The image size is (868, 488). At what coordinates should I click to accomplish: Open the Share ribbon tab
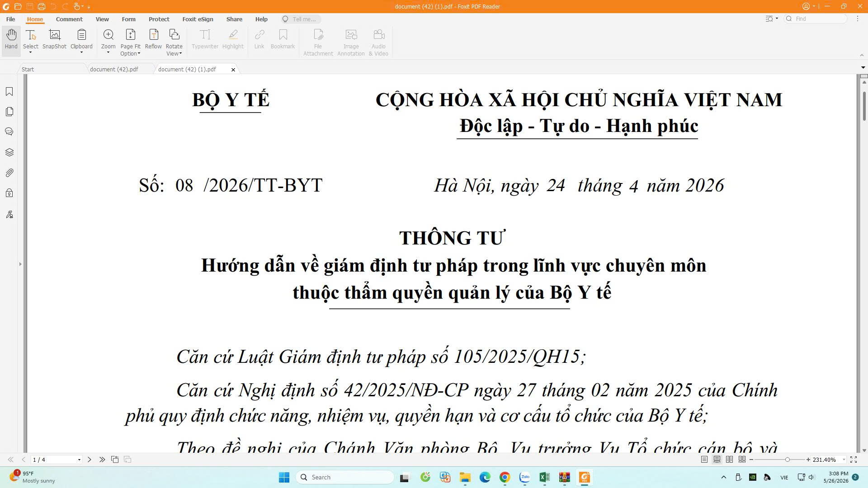[234, 19]
